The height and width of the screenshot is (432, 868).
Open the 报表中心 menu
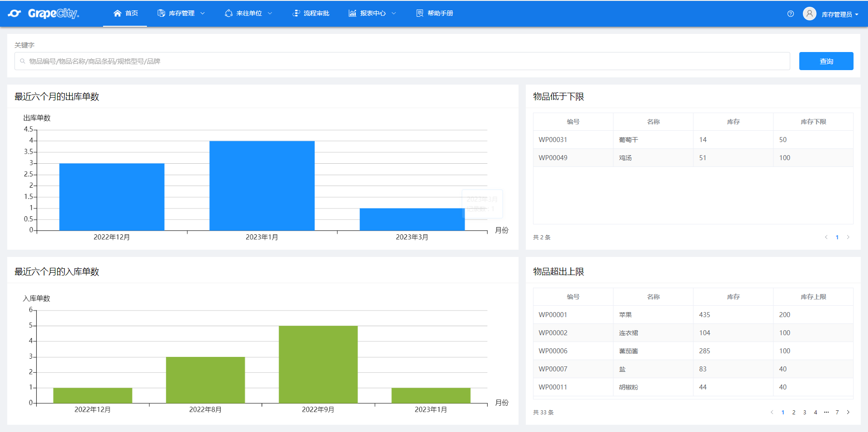point(373,13)
